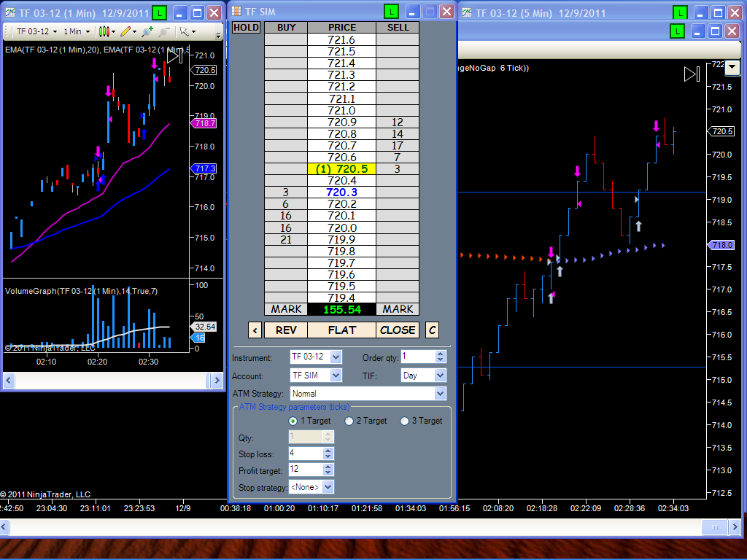This screenshot has height=560, width=747.
Task: Click the C button next to CLOSE
Action: pyautogui.click(x=432, y=330)
